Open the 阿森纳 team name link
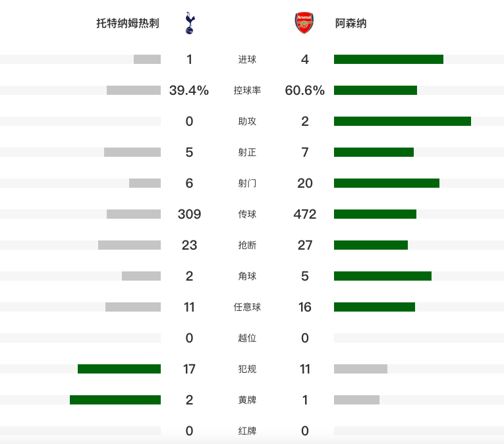 pos(351,24)
